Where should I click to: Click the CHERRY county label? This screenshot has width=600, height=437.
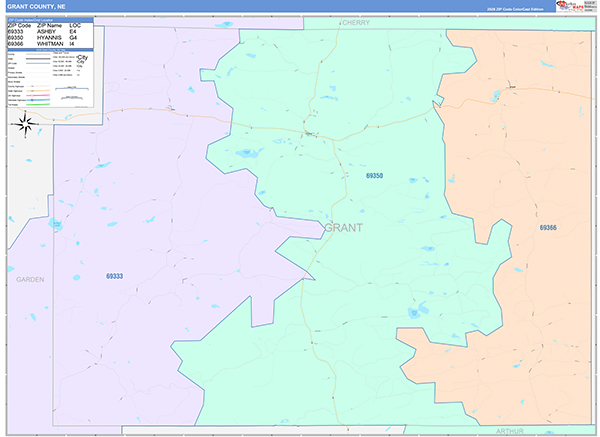coord(356,23)
